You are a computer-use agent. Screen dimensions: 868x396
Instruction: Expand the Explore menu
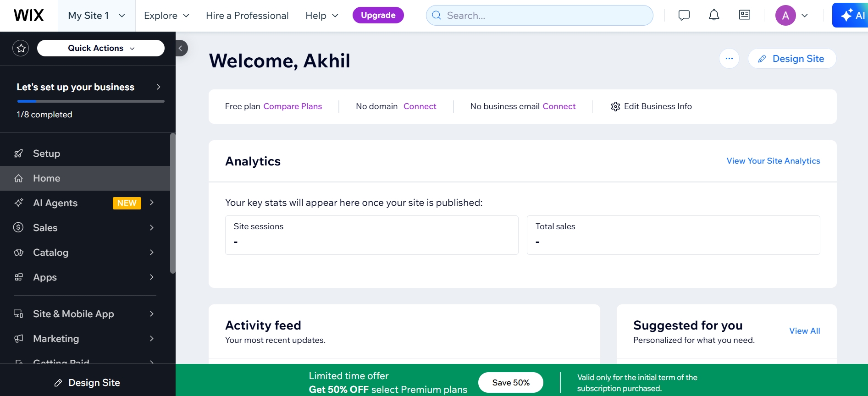166,16
